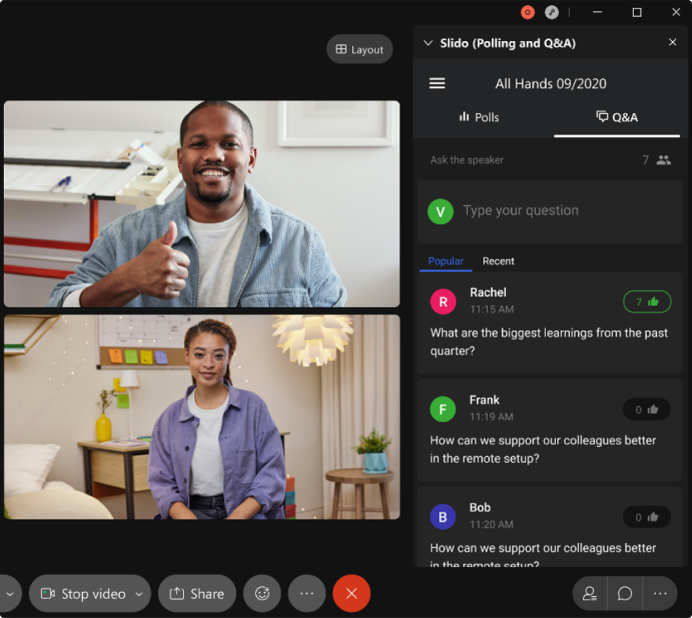Switch to the Polls tab
The image size is (692, 618).
pyautogui.click(x=479, y=117)
